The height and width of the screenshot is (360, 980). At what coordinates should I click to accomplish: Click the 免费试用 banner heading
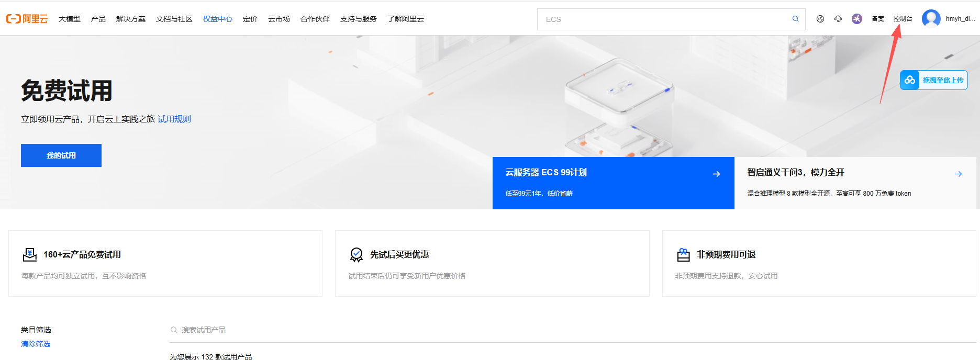(66, 91)
